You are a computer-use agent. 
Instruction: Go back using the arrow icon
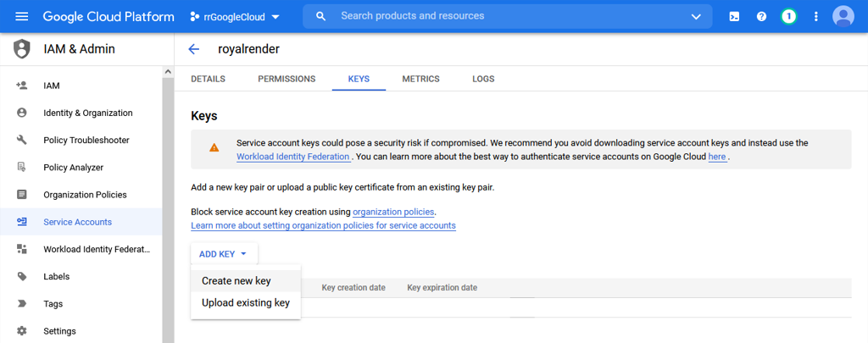(194, 49)
